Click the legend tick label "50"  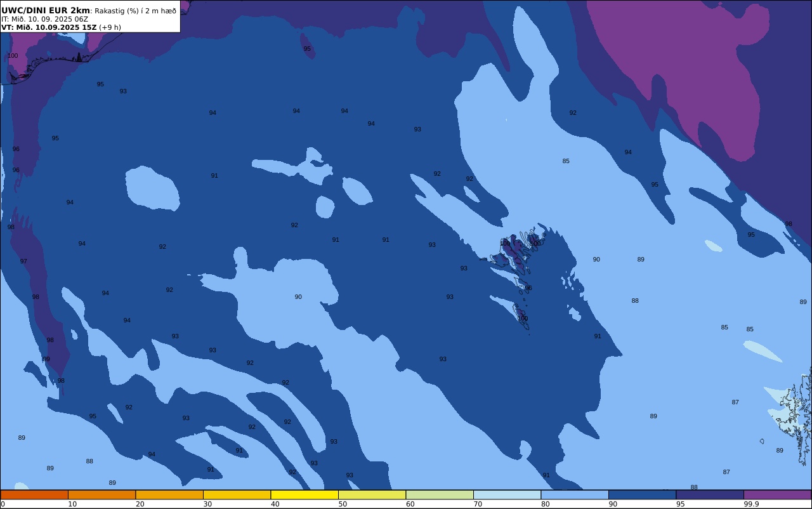coord(343,504)
